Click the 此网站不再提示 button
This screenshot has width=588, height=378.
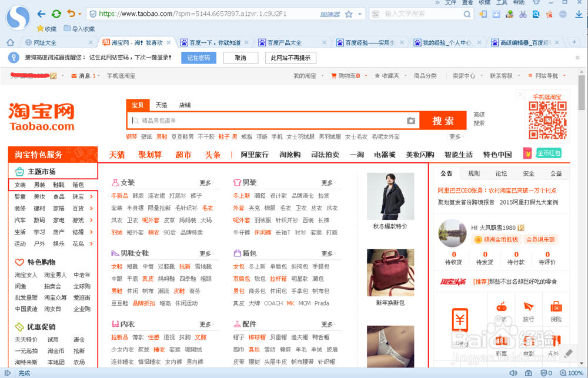click(290, 58)
